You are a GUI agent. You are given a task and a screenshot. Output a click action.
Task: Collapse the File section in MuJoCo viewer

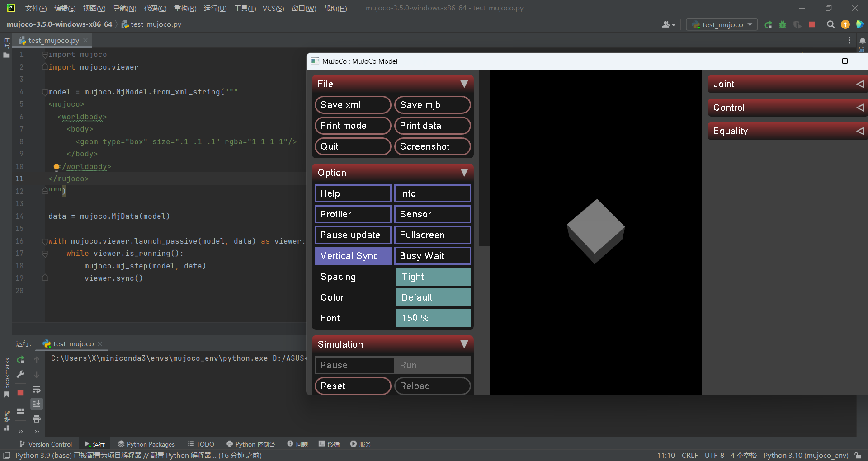(464, 84)
